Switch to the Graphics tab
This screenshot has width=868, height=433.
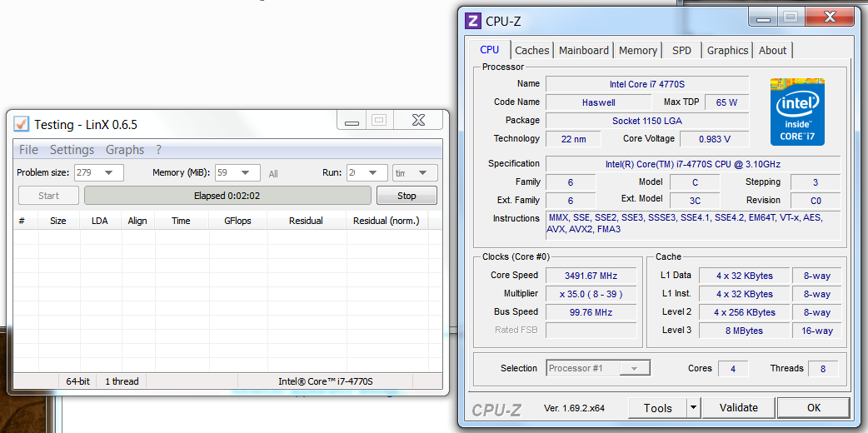(727, 50)
